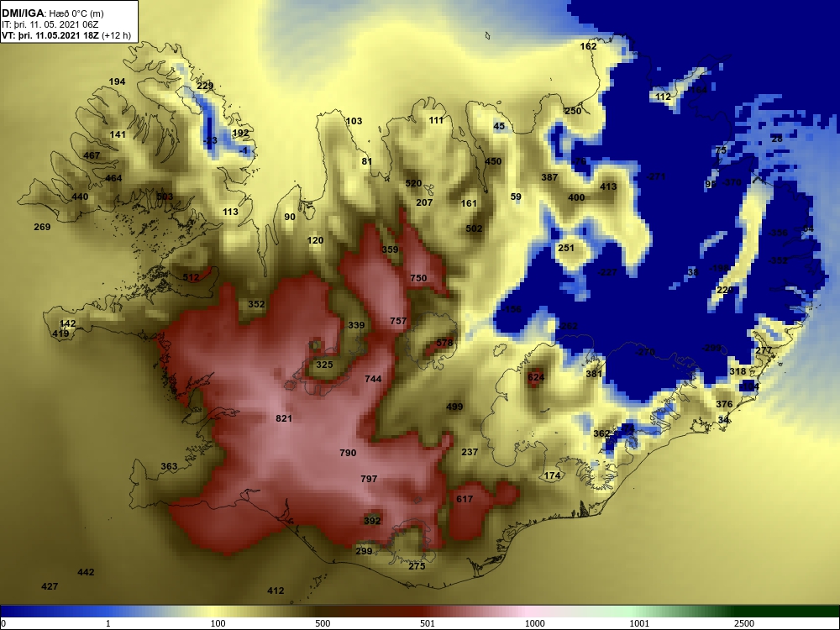The image size is (840, 630).
Task: Click the map value 578
Action: coord(444,343)
